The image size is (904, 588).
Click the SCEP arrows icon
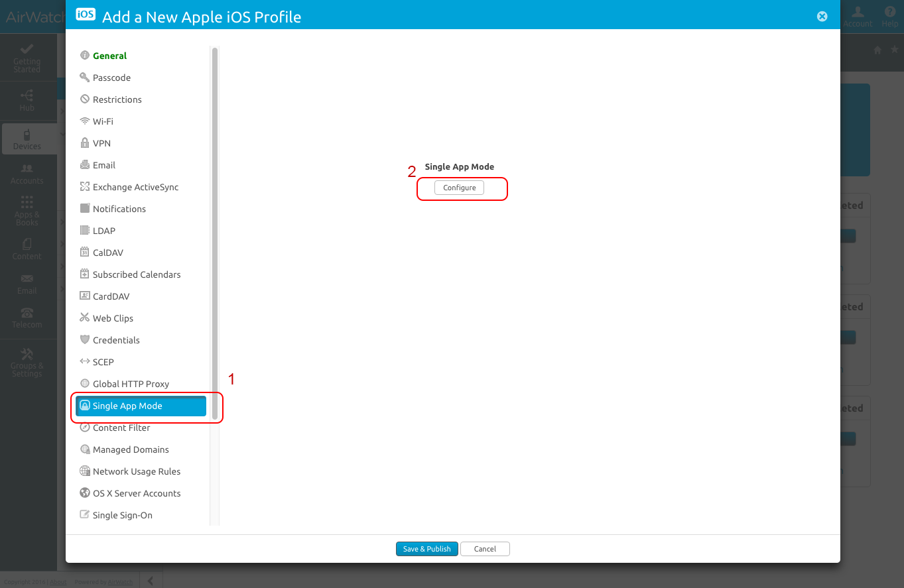click(84, 362)
